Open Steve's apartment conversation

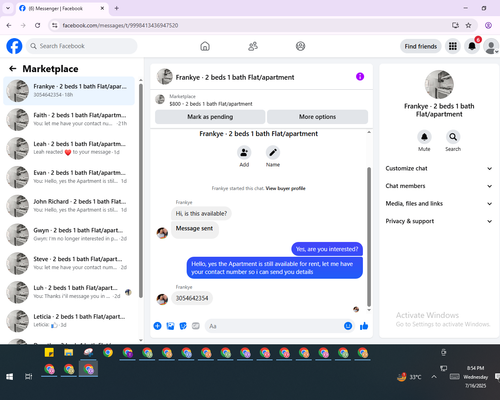(69, 263)
